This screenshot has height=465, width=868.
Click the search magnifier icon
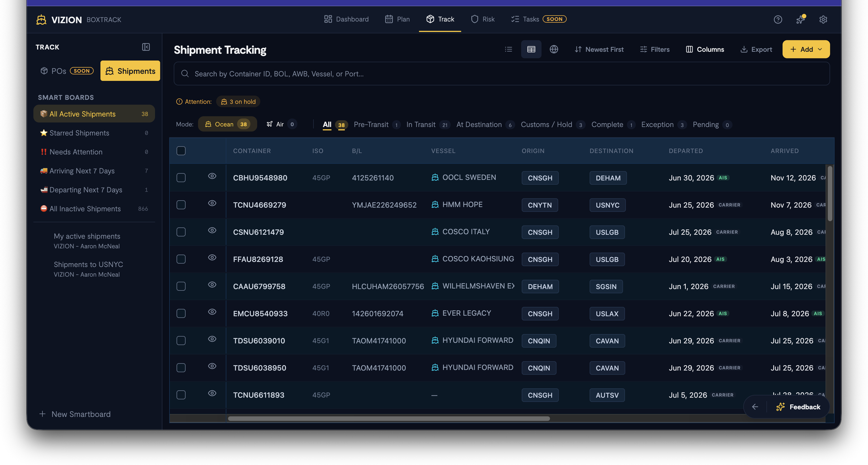185,73
